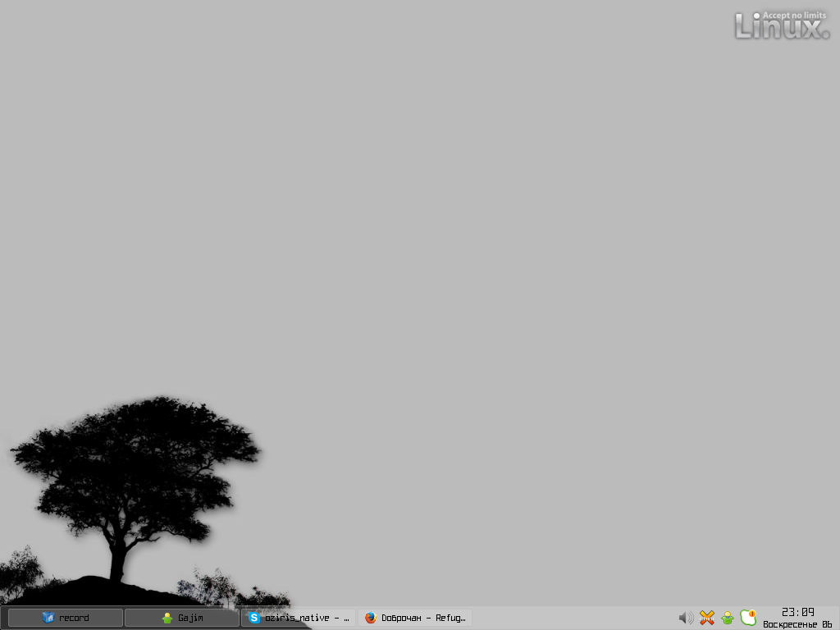Click the speaker volume icon in the tray

[686, 618]
